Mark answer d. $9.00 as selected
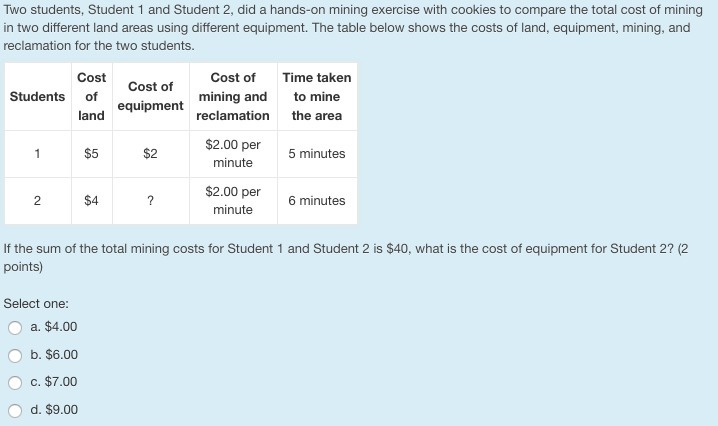Image resolution: width=718 pixels, height=426 pixels. pyautogui.click(x=15, y=410)
